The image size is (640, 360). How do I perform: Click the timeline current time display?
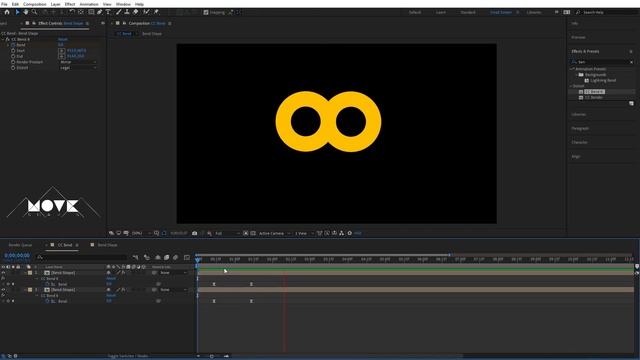tap(17, 256)
